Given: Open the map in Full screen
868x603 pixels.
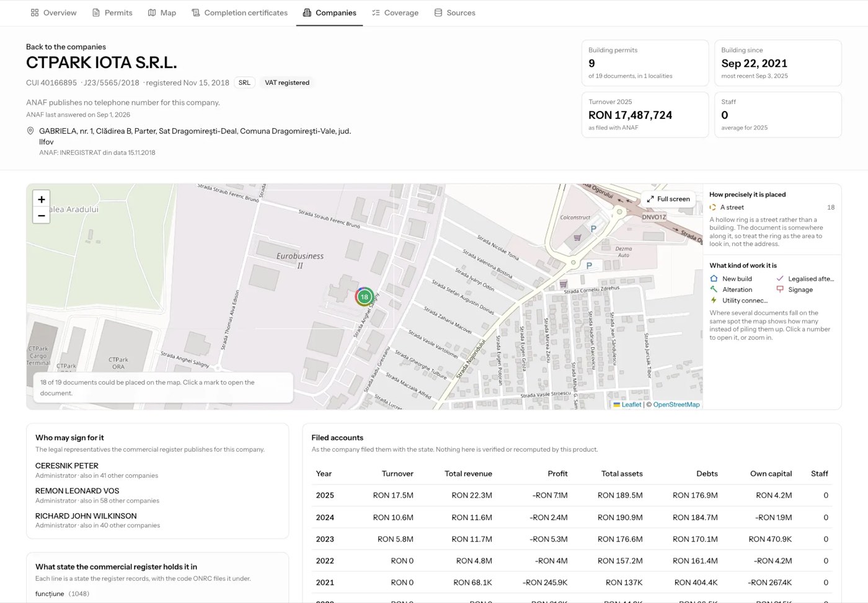Looking at the screenshot, I should [x=668, y=199].
